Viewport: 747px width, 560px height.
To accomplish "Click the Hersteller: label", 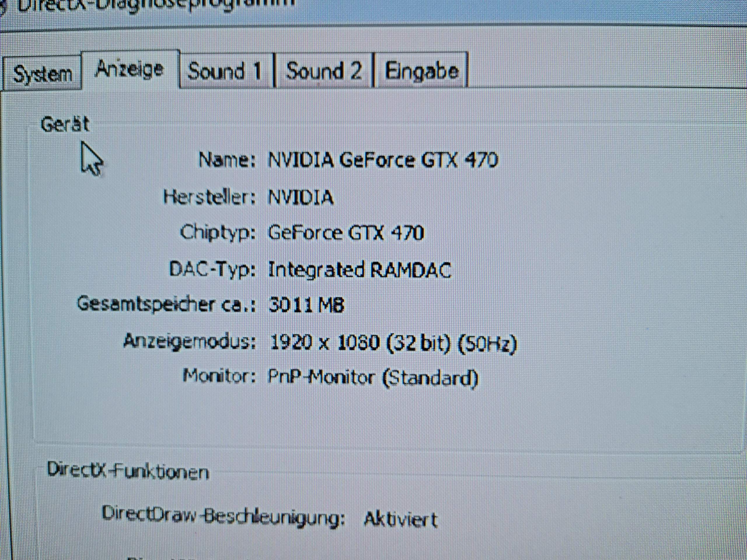I will (x=210, y=197).
